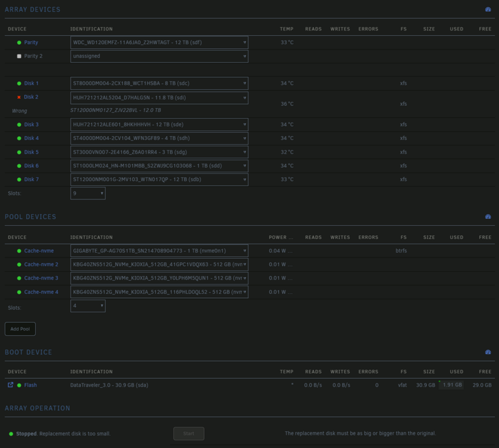
Task: Click the Disk 4 green status indicator
Action: pos(19,138)
